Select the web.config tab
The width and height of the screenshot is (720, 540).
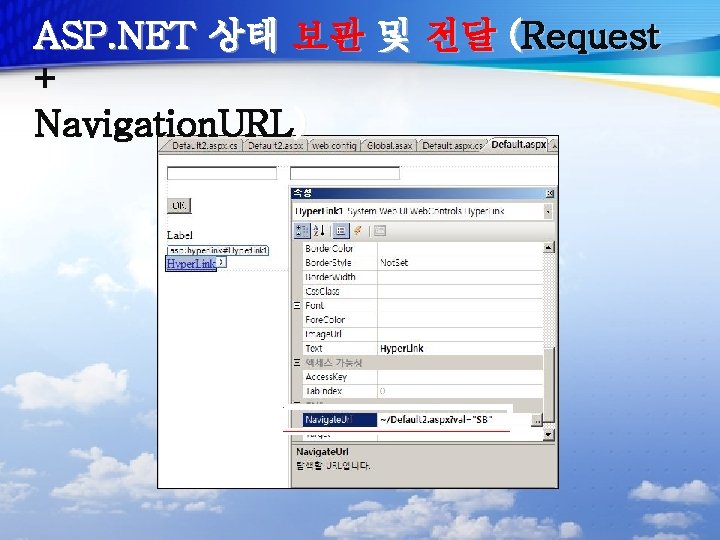coord(334,146)
